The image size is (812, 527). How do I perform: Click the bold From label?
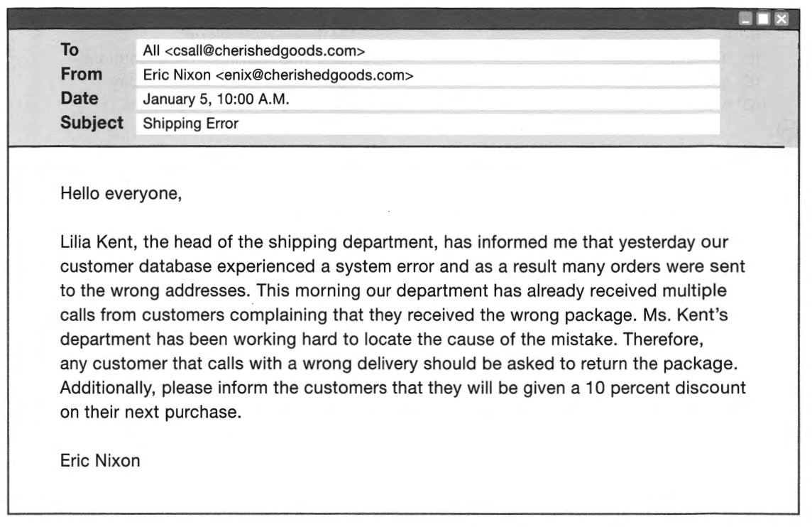[x=82, y=74]
